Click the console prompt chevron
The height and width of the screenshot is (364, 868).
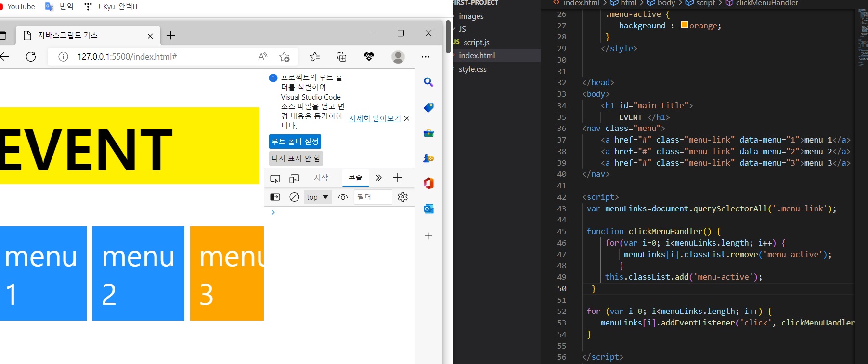(x=273, y=212)
